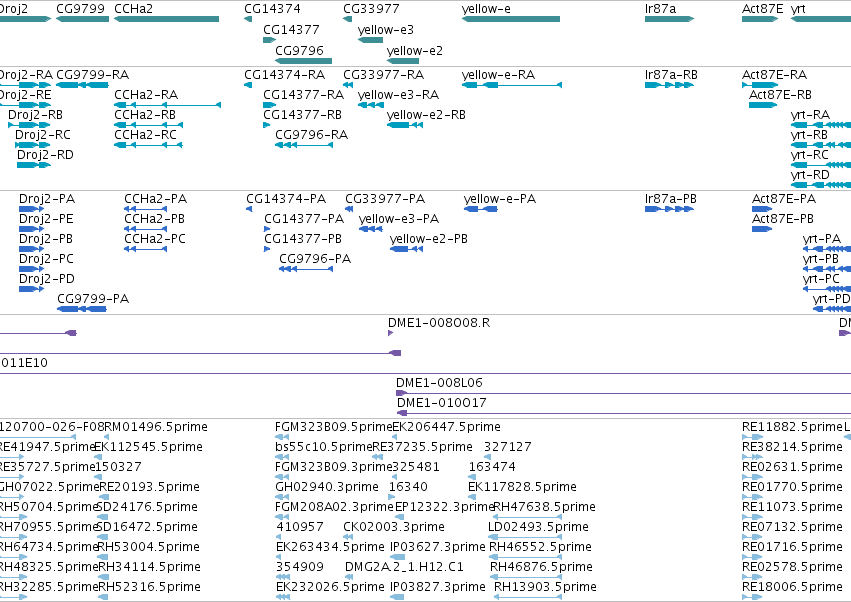
Task: Select the yellow-e gene label
Action: pos(486,9)
